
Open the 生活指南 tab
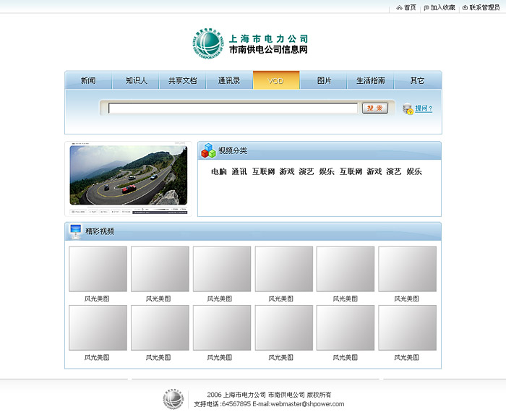coord(370,80)
